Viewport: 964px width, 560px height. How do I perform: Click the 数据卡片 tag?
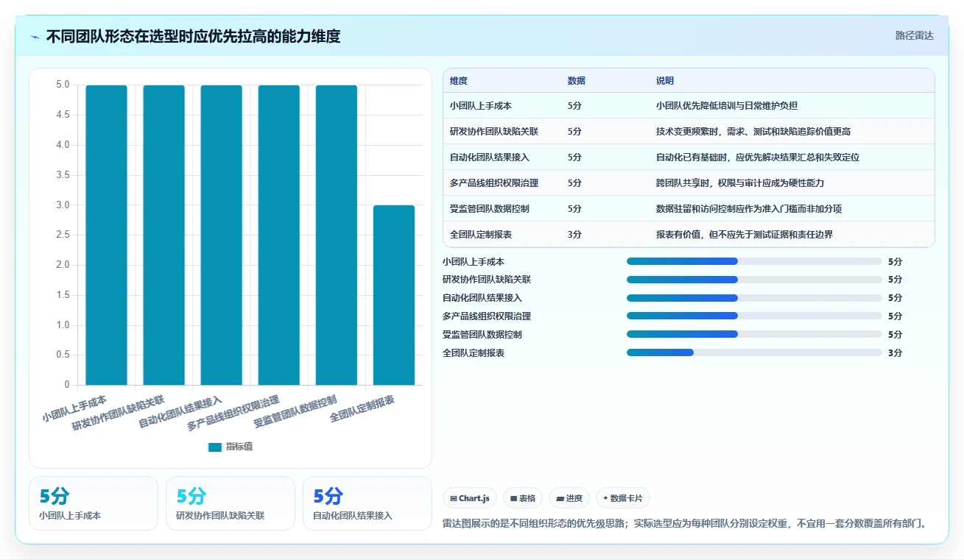pos(623,498)
